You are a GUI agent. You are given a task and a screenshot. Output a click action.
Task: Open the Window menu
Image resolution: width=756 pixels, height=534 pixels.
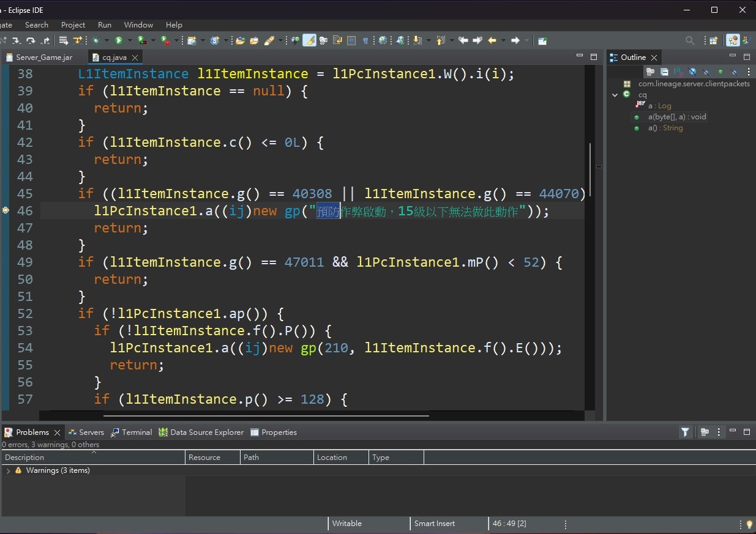138,25
